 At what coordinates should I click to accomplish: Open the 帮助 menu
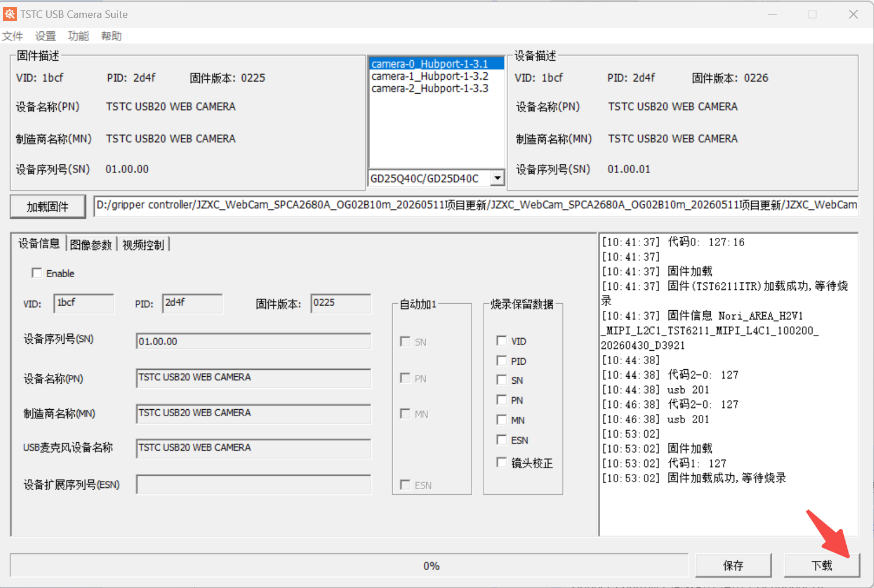(x=111, y=36)
